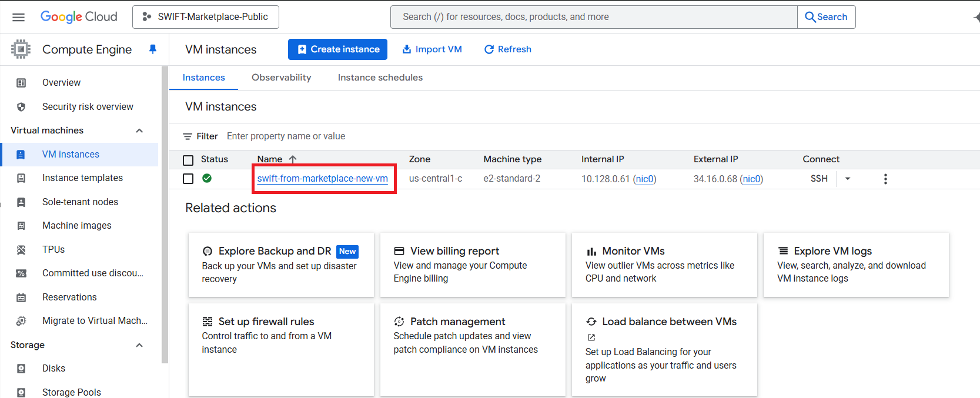Click the Disks sidebar icon
This screenshot has width=980, height=398.
[x=21, y=369]
